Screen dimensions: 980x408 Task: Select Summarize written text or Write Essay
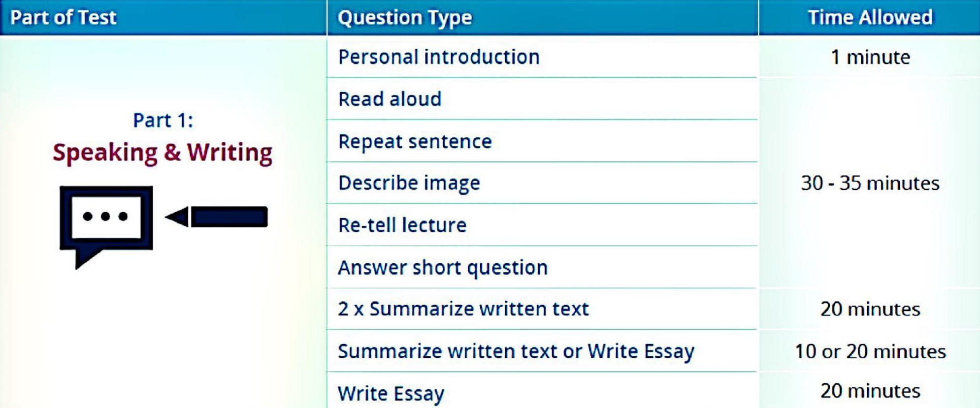point(516,351)
